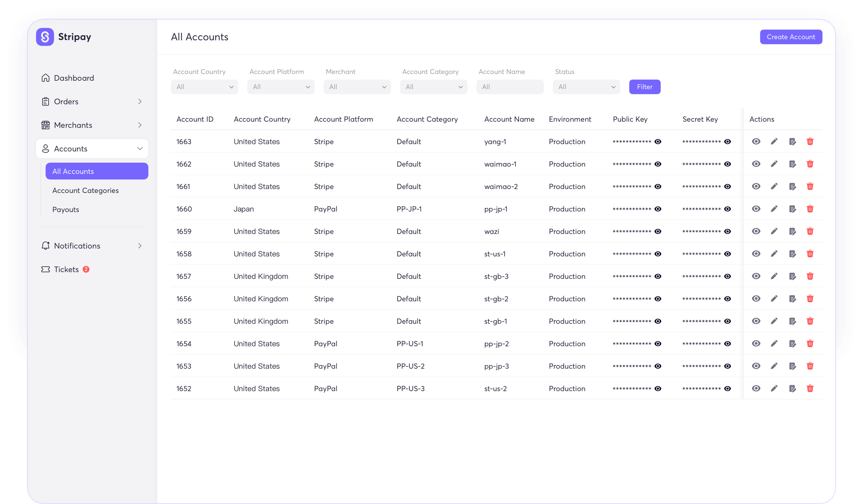Show public key of waimao-1

tap(658, 164)
